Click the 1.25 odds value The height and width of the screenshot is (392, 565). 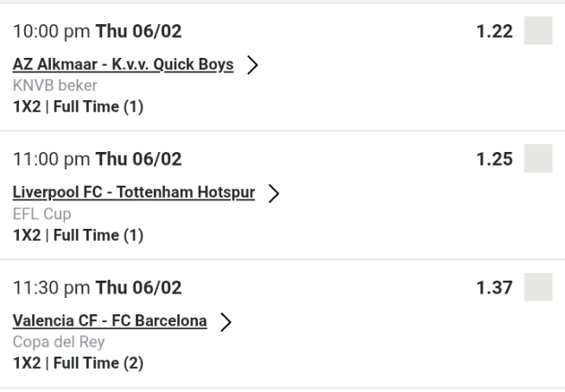click(495, 160)
